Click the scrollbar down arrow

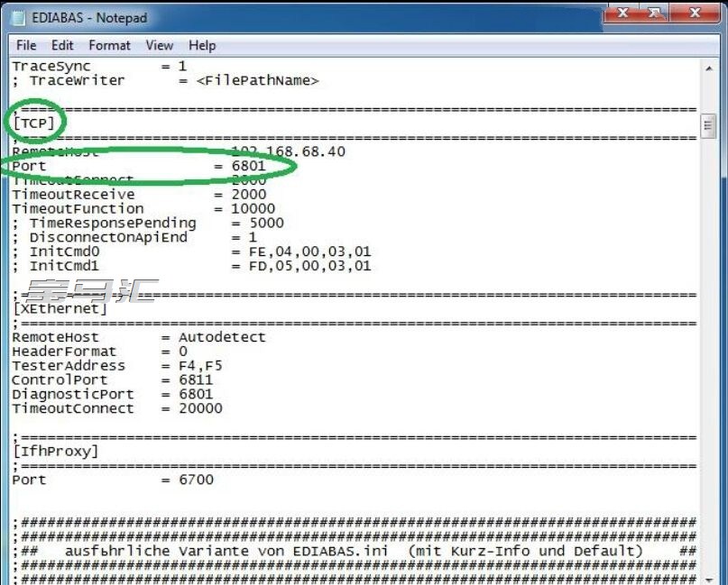(709, 580)
